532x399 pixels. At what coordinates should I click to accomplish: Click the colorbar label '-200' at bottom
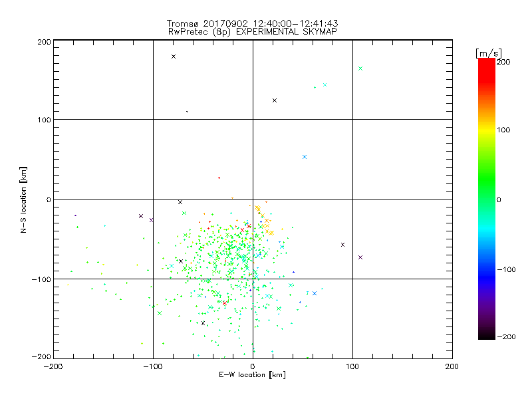coord(506,337)
